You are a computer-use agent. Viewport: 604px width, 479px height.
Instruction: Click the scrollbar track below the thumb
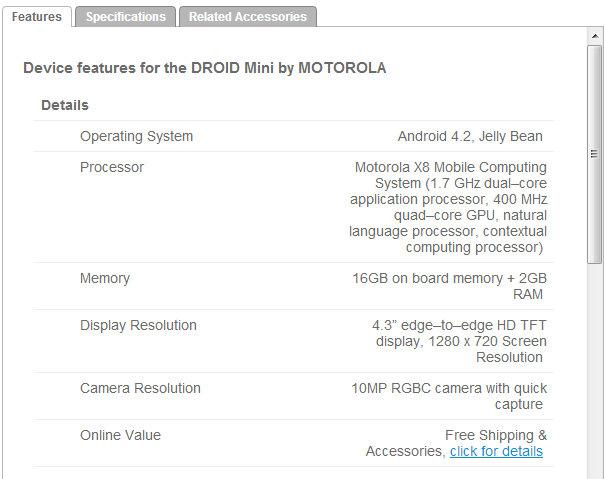[595, 370]
